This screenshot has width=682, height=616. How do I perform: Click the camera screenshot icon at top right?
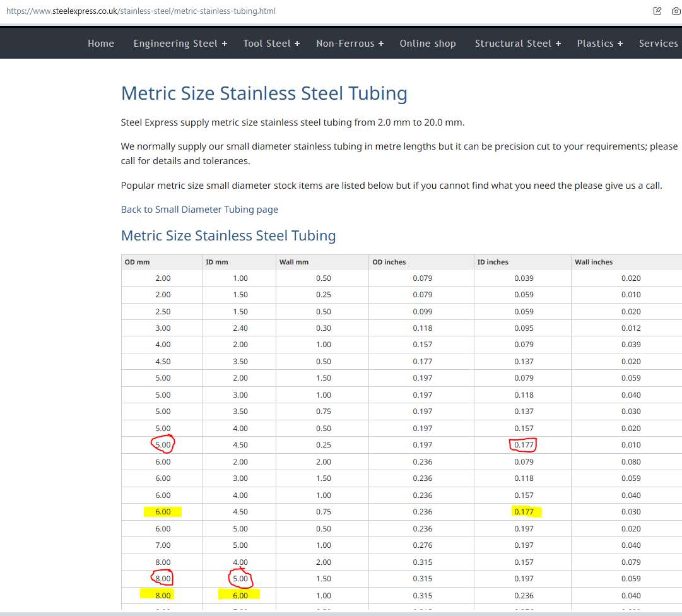tap(676, 11)
